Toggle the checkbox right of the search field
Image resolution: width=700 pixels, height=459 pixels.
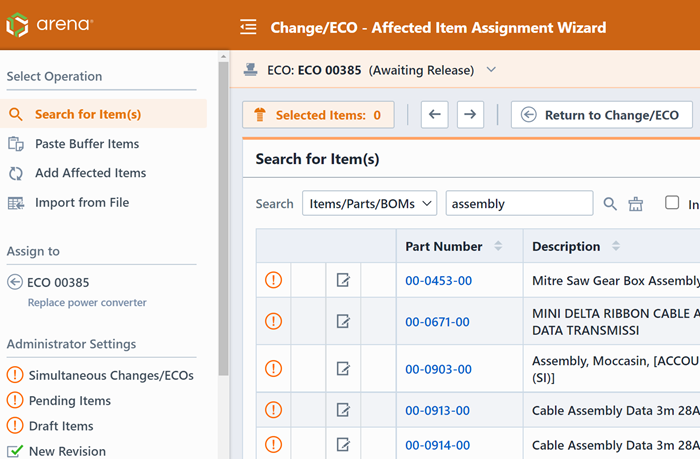[672, 203]
